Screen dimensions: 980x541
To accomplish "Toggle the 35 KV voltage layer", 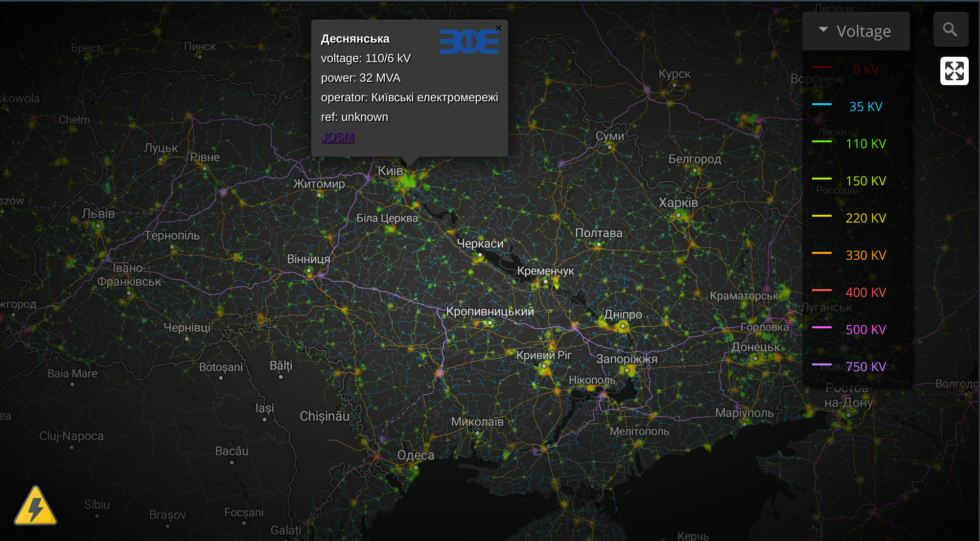I will (x=865, y=107).
